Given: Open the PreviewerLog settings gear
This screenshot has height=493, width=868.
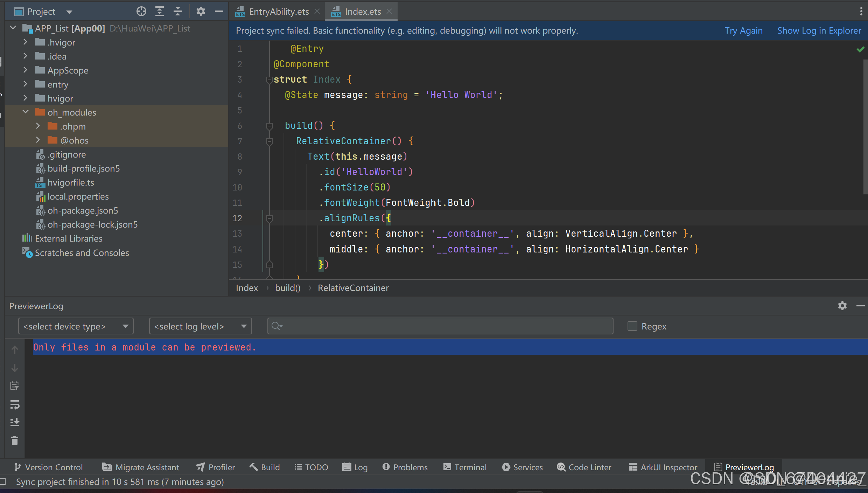Looking at the screenshot, I should pyautogui.click(x=842, y=306).
